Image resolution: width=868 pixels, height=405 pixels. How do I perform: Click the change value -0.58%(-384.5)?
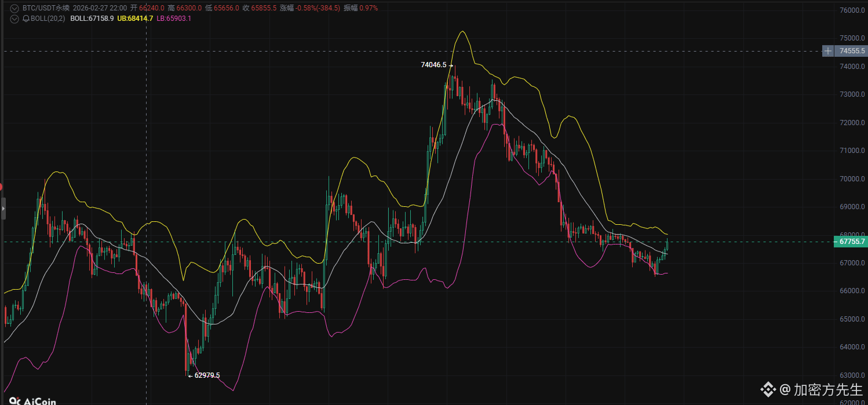[318, 8]
